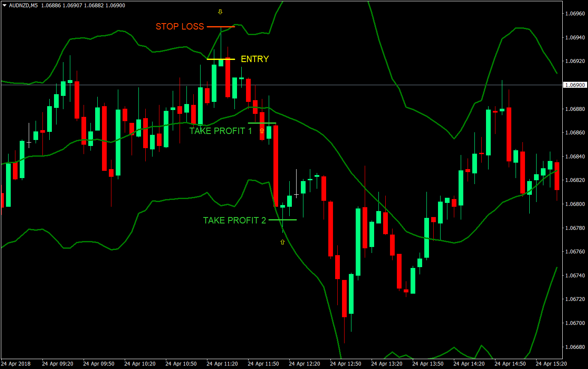Click the 1.06700 price axis label

point(575,323)
